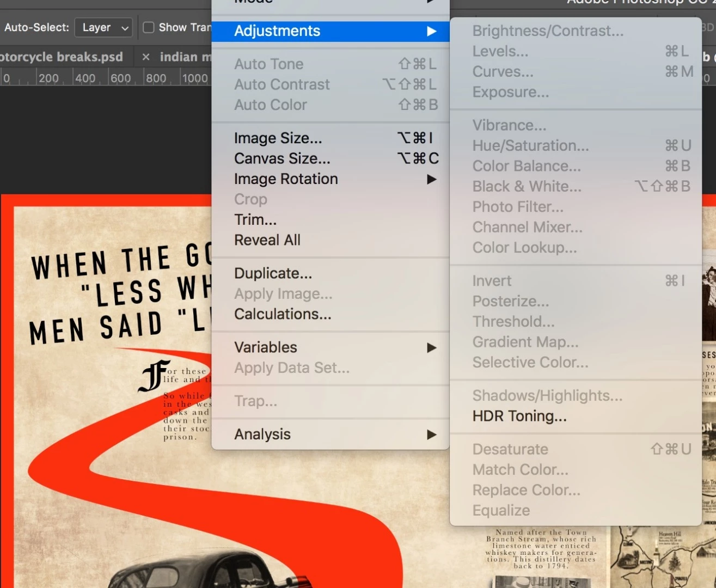Expand the Image Rotation submenu
The image size is (716, 588).
pos(331,179)
